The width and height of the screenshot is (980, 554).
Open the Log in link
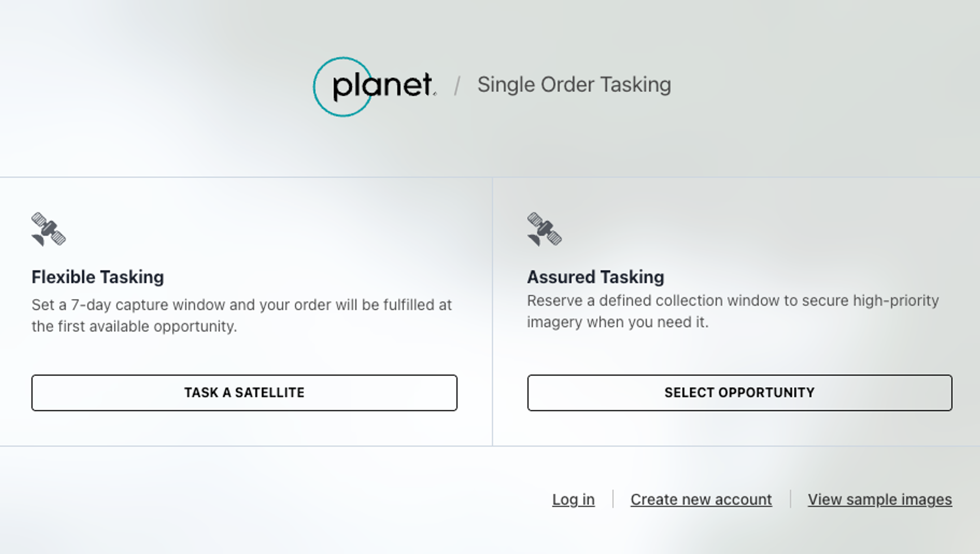(x=573, y=499)
